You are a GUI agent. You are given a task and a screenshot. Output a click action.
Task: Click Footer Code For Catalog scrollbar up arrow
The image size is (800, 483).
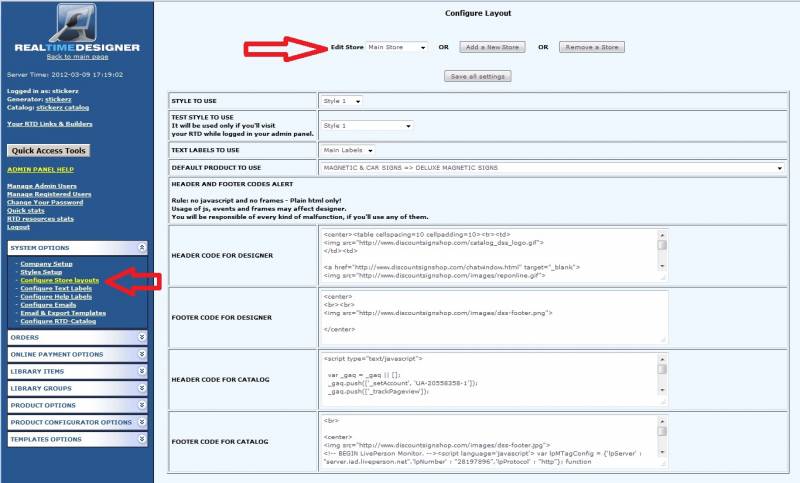pyautogui.click(x=662, y=421)
